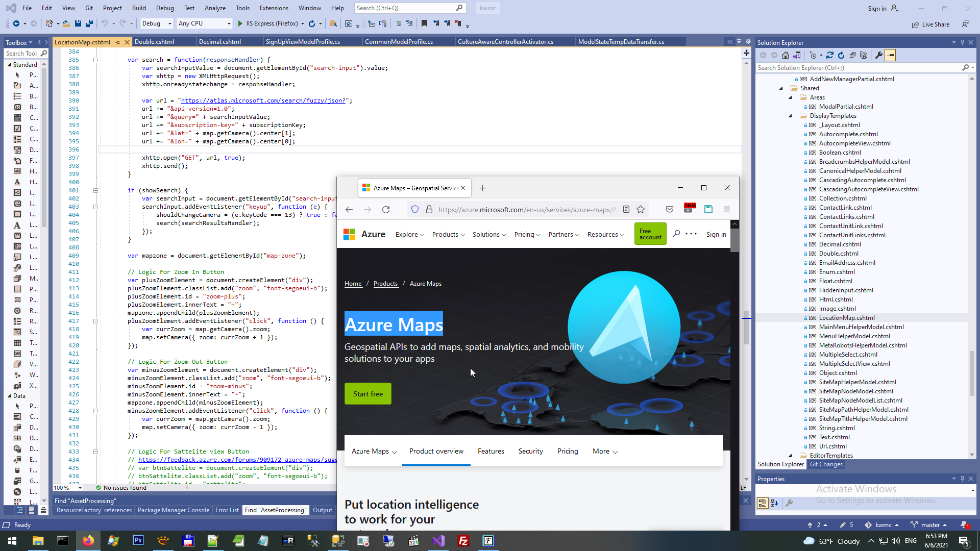Open the Extensions menu
The image size is (980, 551).
[x=274, y=8]
